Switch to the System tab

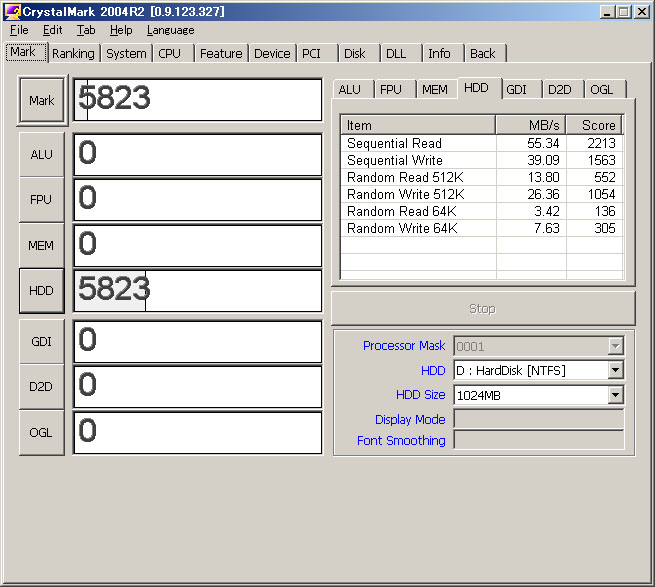(126, 53)
